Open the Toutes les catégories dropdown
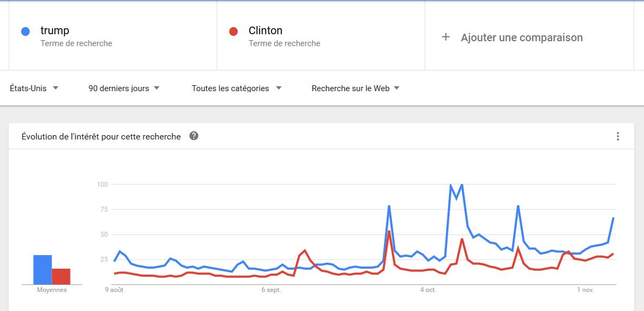This screenshot has height=311, width=644. tap(237, 88)
